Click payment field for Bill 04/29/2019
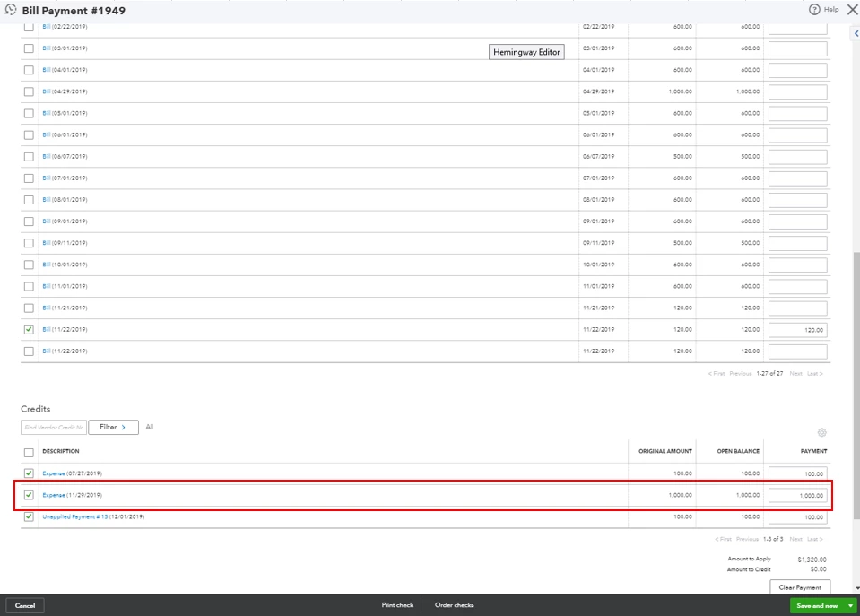 pos(797,91)
